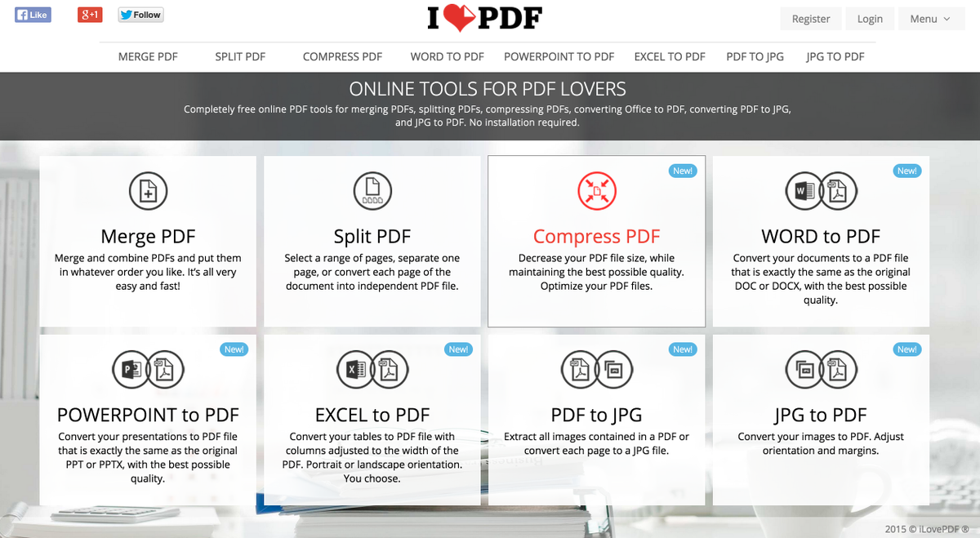This screenshot has height=538, width=980.
Task: Click the PDF to JPG double icon
Action: pyautogui.click(x=596, y=371)
